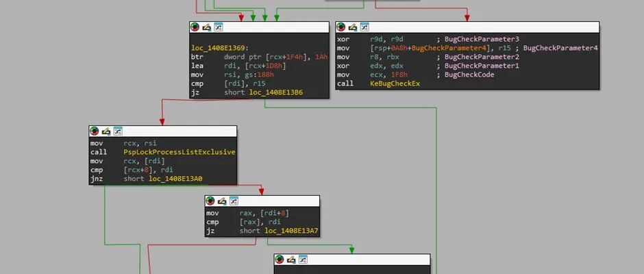Click the group nodes icon on PspLockProcessListExclusive block
Viewport: 644px width, 274px height.
coord(119,131)
